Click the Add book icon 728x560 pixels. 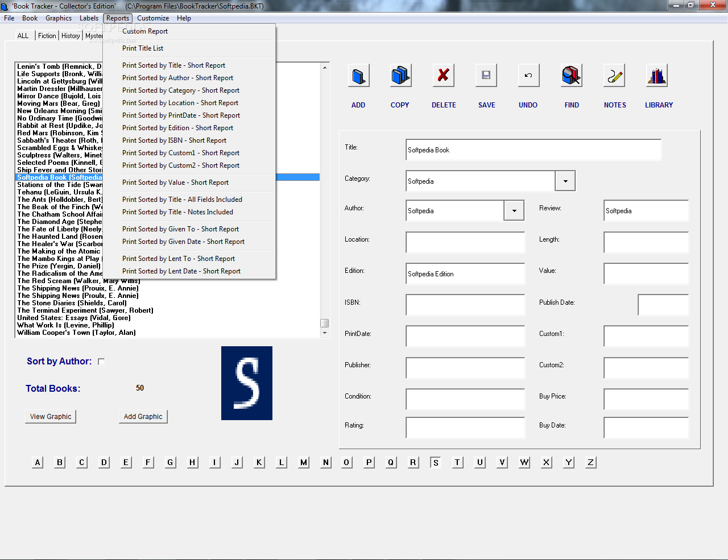pos(359,76)
